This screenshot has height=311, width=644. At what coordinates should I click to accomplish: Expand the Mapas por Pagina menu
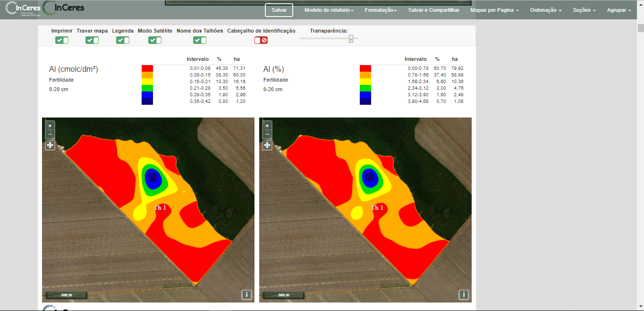point(495,10)
